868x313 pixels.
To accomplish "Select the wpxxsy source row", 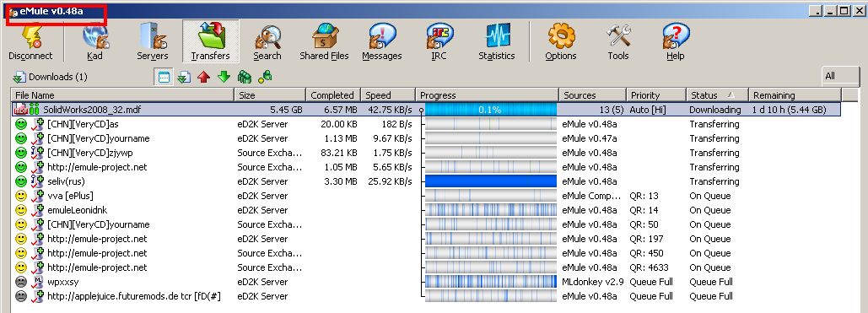I will coord(426,282).
